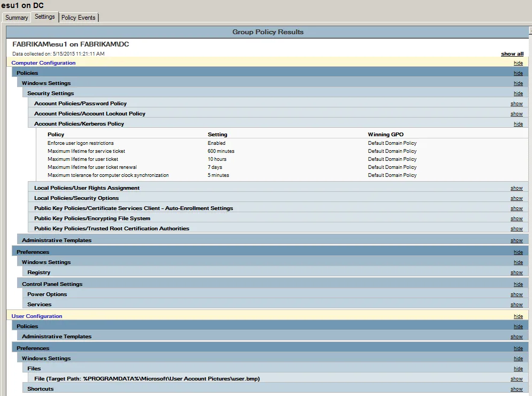Show Account Lockout Policy details
The width and height of the screenshot is (532, 396).
click(x=517, y=114)
